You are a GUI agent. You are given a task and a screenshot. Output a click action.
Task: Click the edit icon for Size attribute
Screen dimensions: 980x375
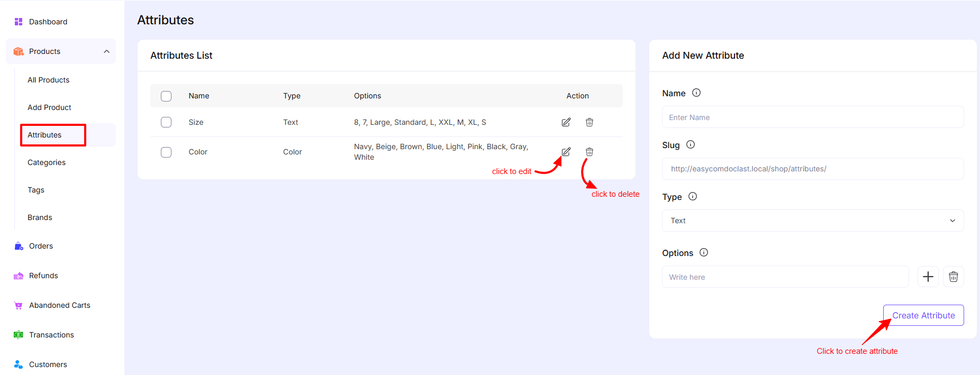[566, 122]
